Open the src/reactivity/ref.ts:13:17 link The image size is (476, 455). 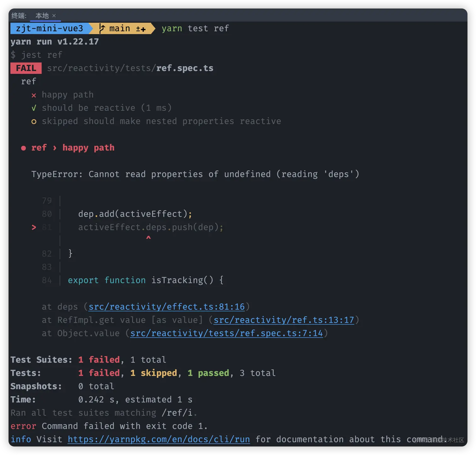point(284,320)
